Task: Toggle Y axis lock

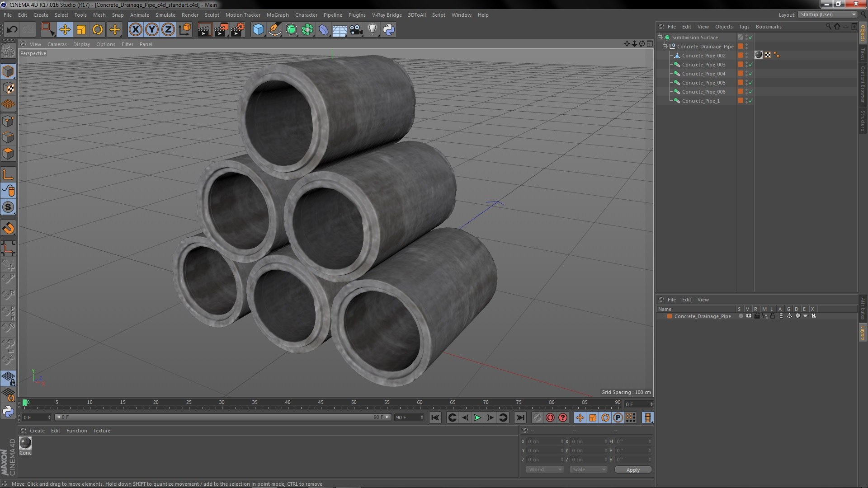Action: click(x=152, y=30)
